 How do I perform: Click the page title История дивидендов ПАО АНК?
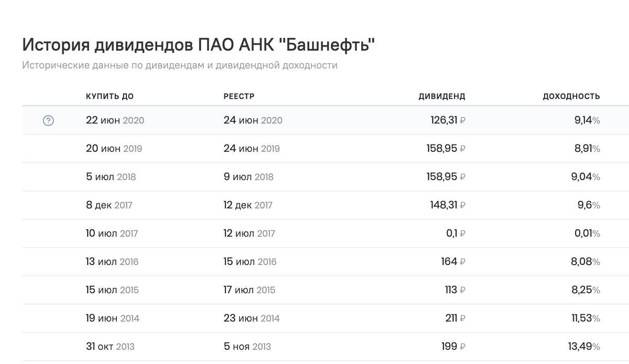coord(198,45)
